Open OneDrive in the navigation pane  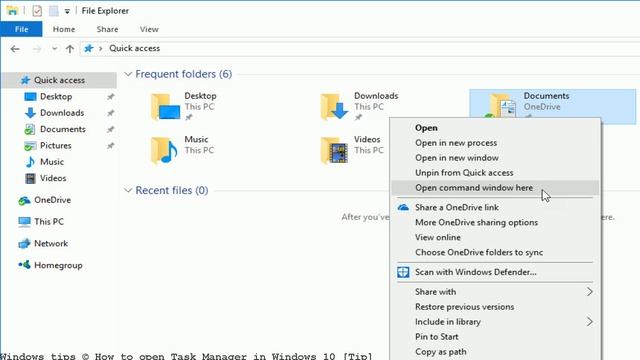click(52, 200)
